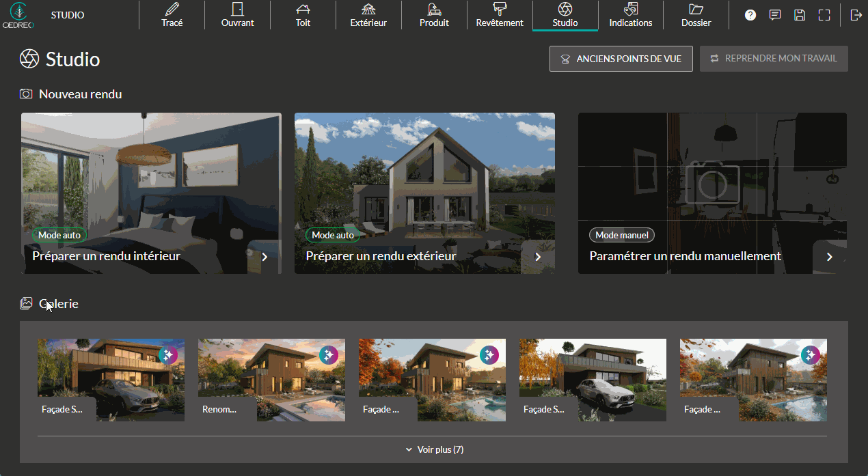Select the Mode manuel badge
Image resolution: width=868 pixels, height=476 pixels.
click(621, 235)
